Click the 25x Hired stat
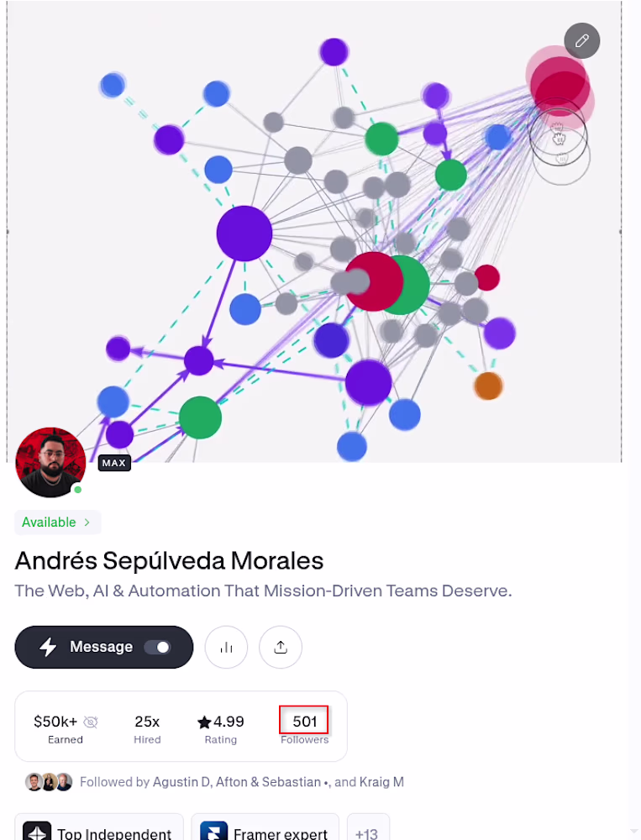The image size is (641, 840). pos(147,729)
